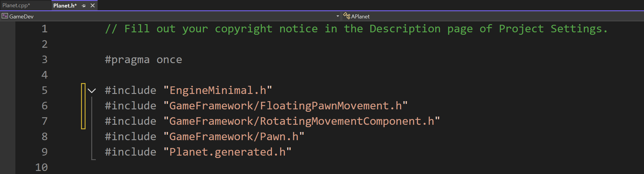Collapse the include block at line 5

coord(92,90)
